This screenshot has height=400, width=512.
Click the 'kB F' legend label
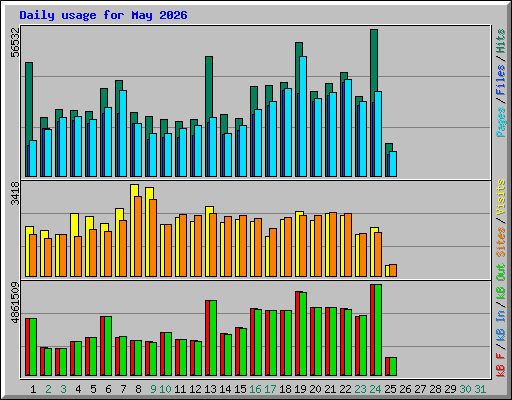coord(500,364)
